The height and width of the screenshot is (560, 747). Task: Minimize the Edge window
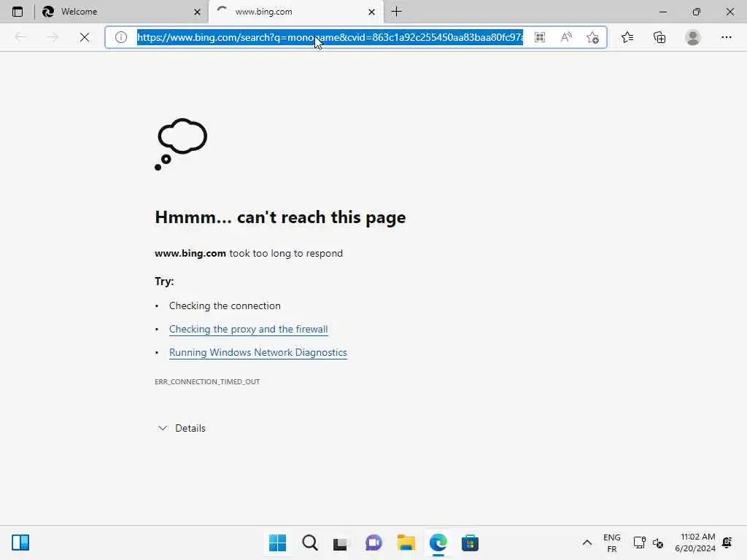coord(663,12)
